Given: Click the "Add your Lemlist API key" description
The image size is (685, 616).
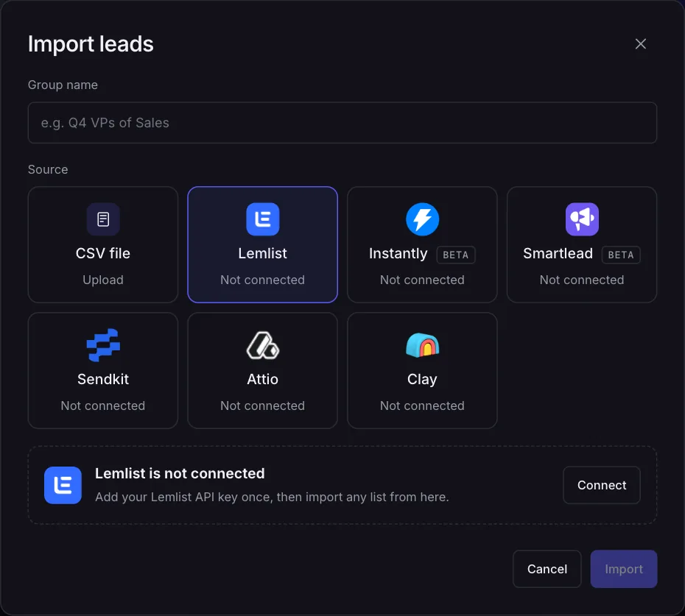Looking at the screenshot, I should (x=273, y=497).
